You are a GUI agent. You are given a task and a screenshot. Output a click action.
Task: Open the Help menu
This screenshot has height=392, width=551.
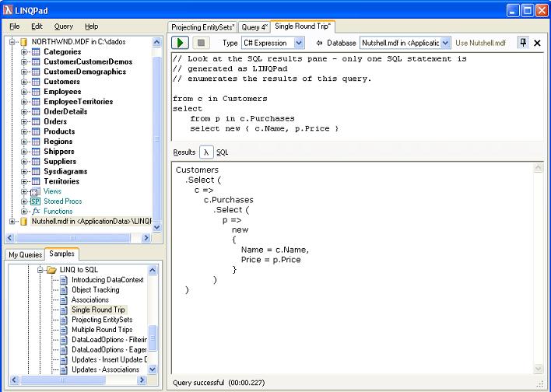[91, 26]
